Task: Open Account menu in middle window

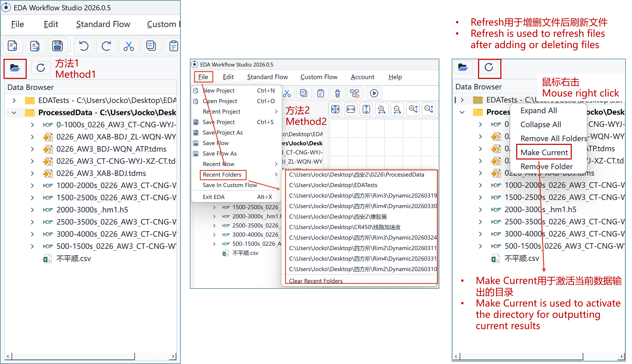Action: (x=363, y=77)
